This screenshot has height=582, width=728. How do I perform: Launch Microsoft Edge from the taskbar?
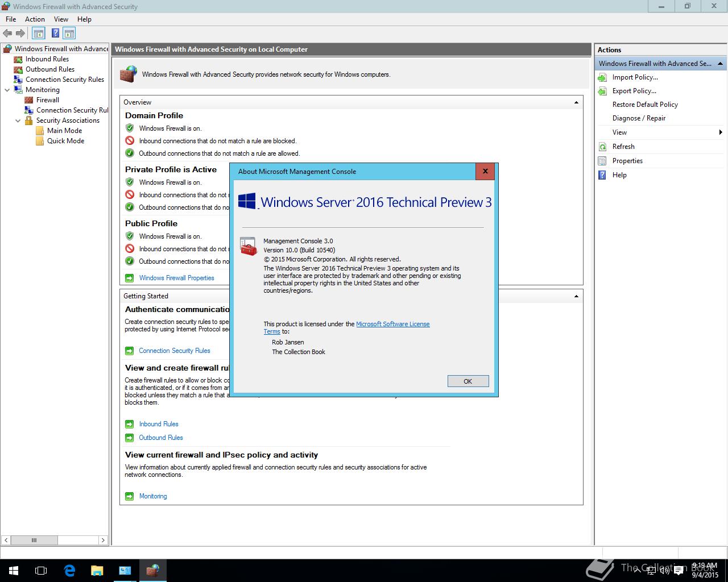(69, 571)
